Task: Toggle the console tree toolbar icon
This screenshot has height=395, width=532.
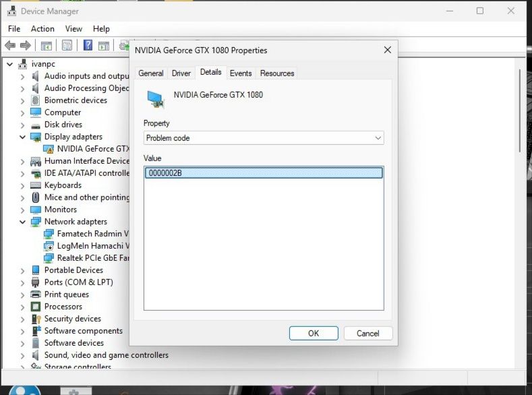Action: click(x=46, y=45)
